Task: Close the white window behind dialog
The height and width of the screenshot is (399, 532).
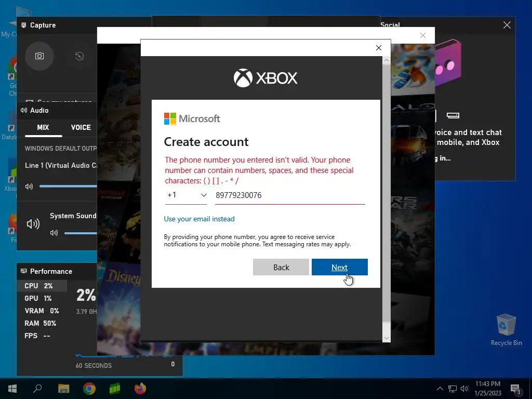Action: [423, 35]
